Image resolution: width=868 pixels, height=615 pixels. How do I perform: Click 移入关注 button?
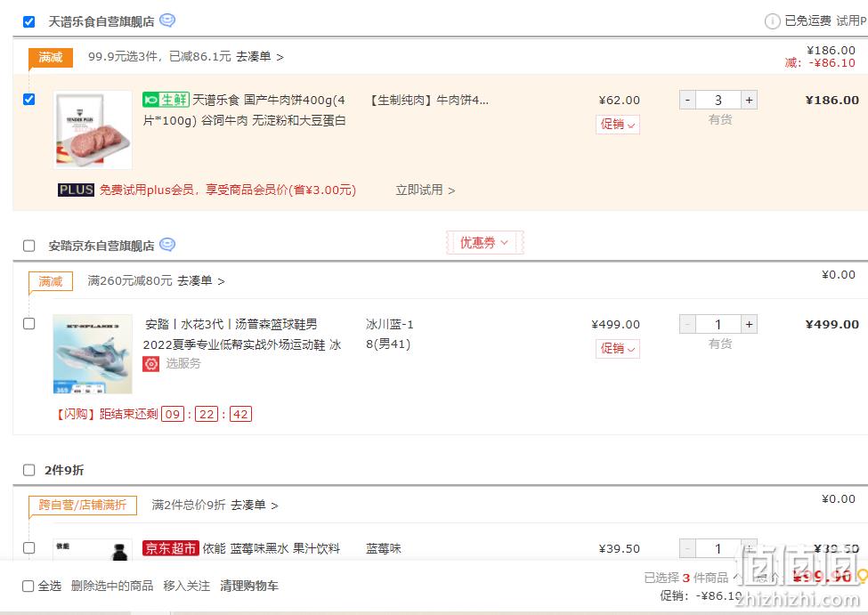[x=187, y=586]
